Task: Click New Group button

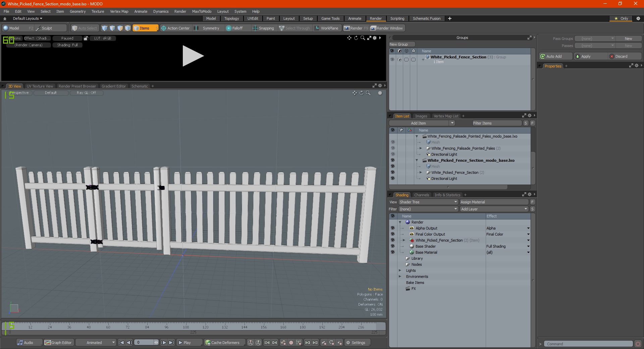Action: [402, 44]
